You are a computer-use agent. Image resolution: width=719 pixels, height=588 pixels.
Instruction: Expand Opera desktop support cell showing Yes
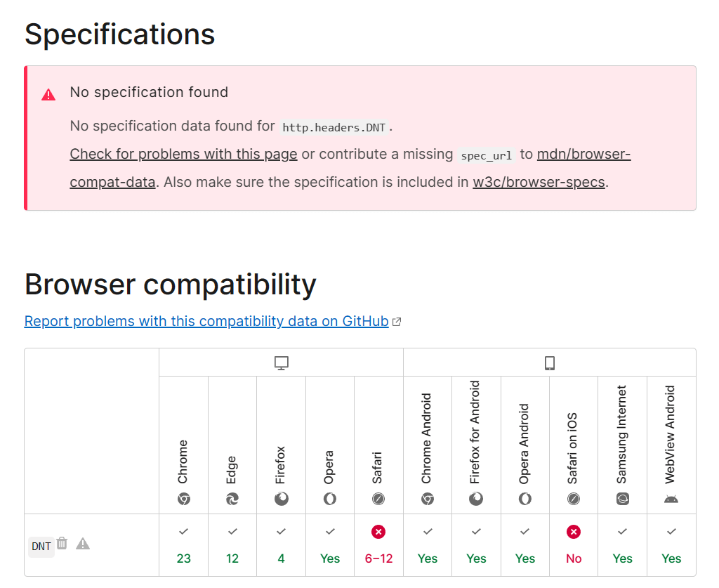click(330, 545)
